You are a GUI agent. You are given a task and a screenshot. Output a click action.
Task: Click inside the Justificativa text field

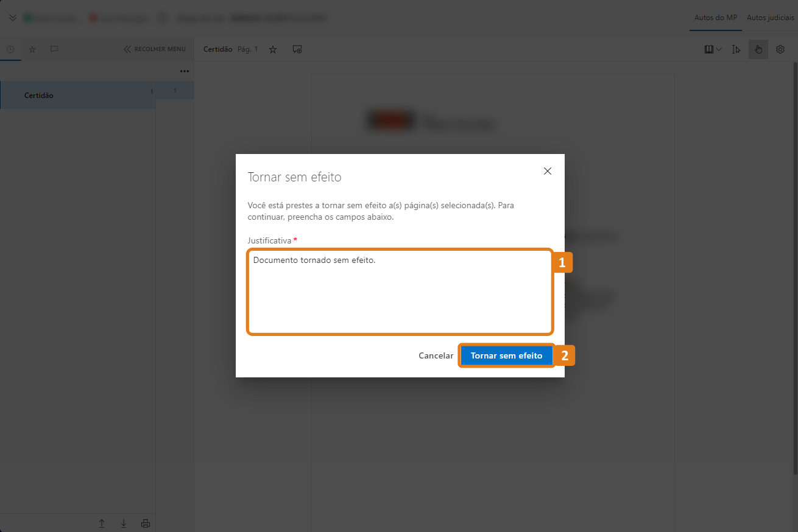[400, 292]
